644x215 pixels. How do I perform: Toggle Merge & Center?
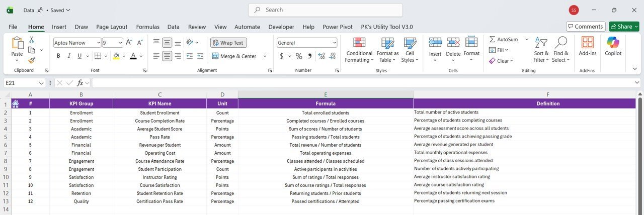pyautogui.click(x=234, y=56)
